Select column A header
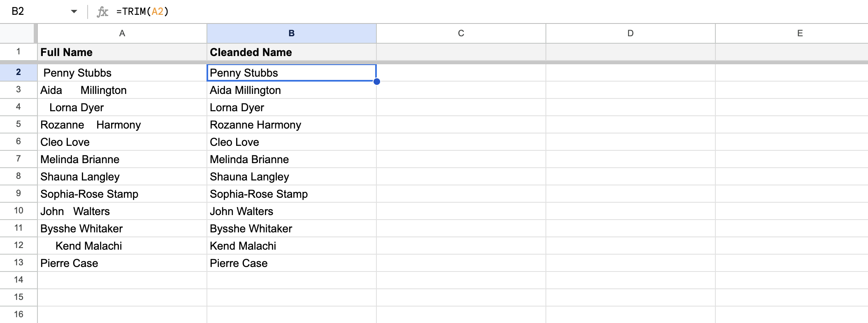This screenshot has width=868, height=323. pos(122,33)
